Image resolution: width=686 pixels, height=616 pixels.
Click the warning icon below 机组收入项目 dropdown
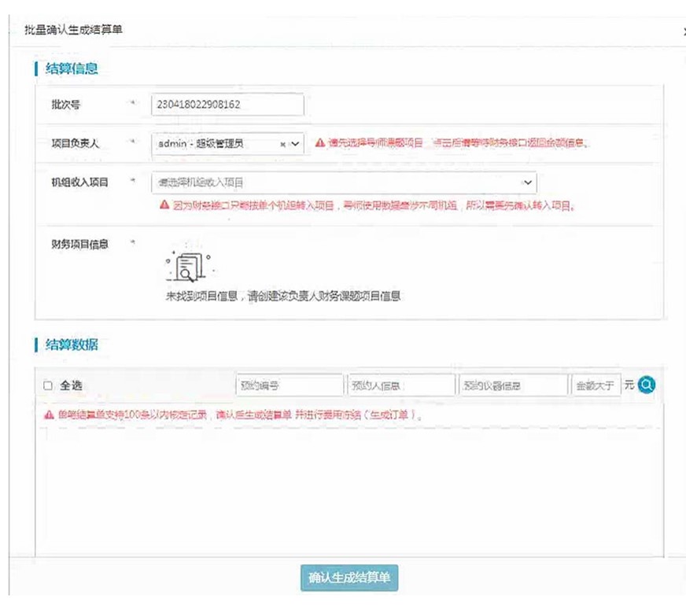pyautogui.click(x=164, y=205)
